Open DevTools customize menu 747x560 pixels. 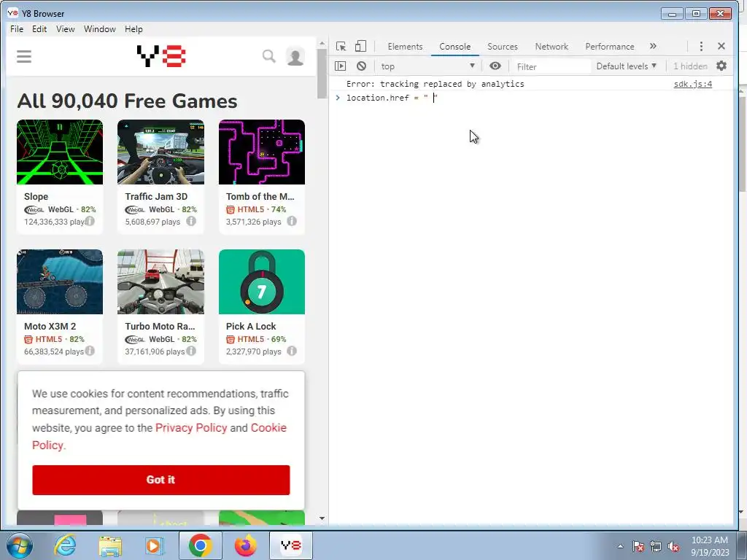point(701,46)
